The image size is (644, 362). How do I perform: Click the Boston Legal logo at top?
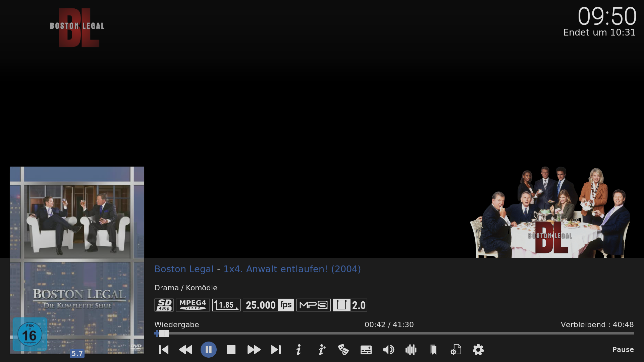click(x=77, y=27)
